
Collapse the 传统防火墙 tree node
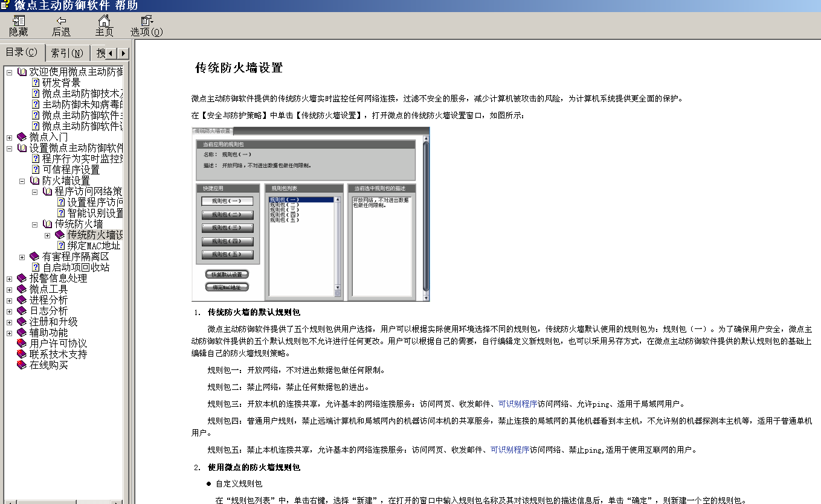(34, 225)
